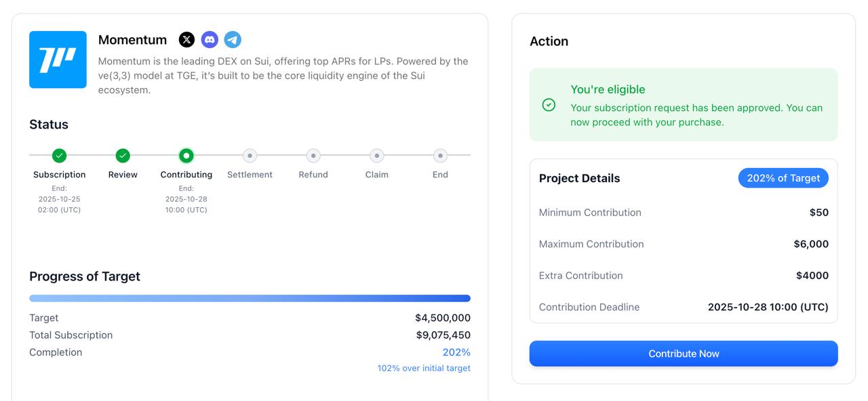868x401 pixels.
Task: Select the active Contributing step marker
Action: click(x=186, y=156)
